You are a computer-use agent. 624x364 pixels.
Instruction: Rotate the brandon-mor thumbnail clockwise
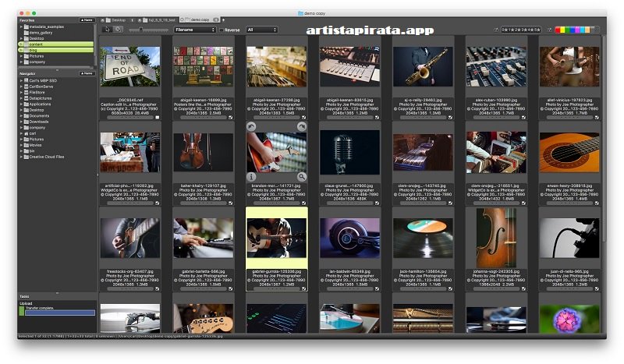[302, 127]
